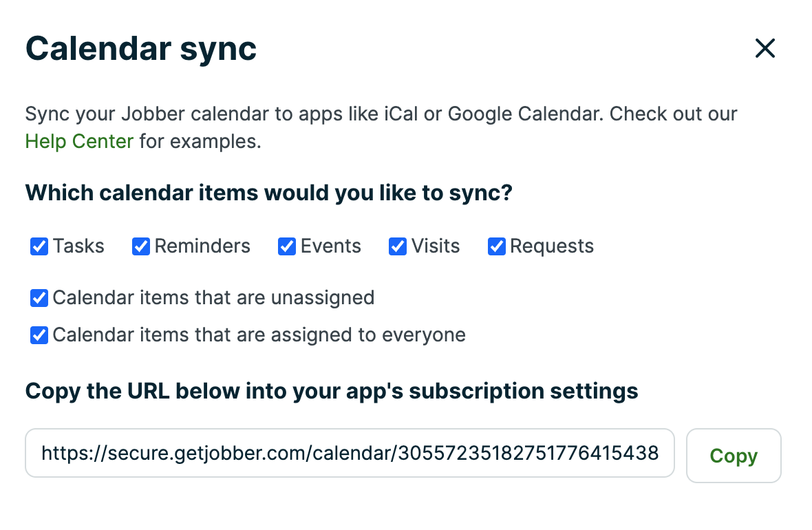Image resolution: width=812 pixels, height=530 pixels.
Task: Disable syncing of unassigned calendar items
Action: coord(39,297)
